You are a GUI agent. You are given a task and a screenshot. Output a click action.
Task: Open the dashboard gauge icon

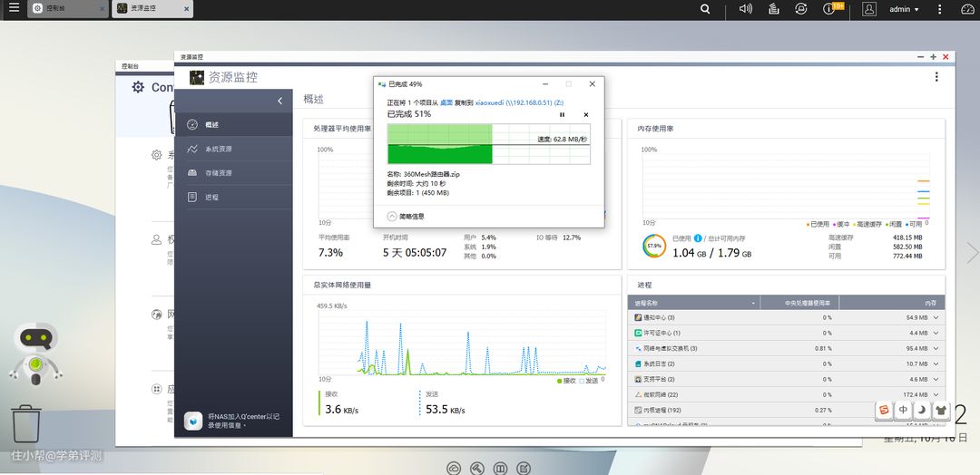click(966, 9)
